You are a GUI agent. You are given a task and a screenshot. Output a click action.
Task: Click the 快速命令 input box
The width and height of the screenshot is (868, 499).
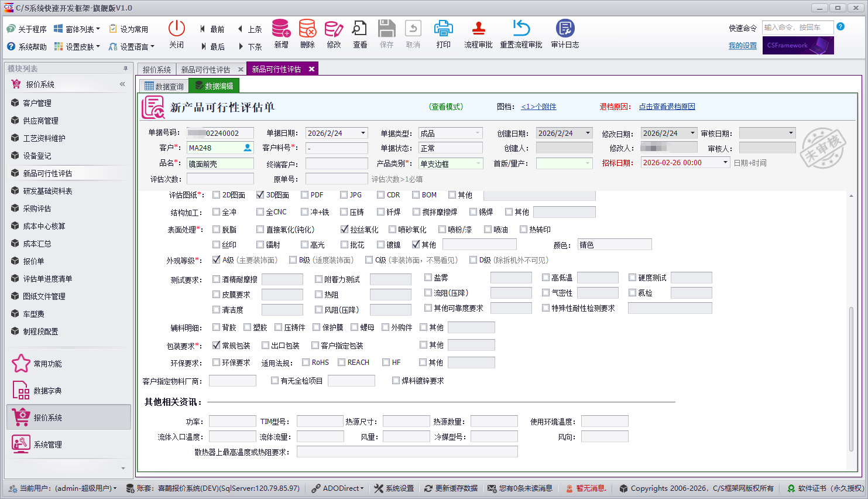pos(797,28)
